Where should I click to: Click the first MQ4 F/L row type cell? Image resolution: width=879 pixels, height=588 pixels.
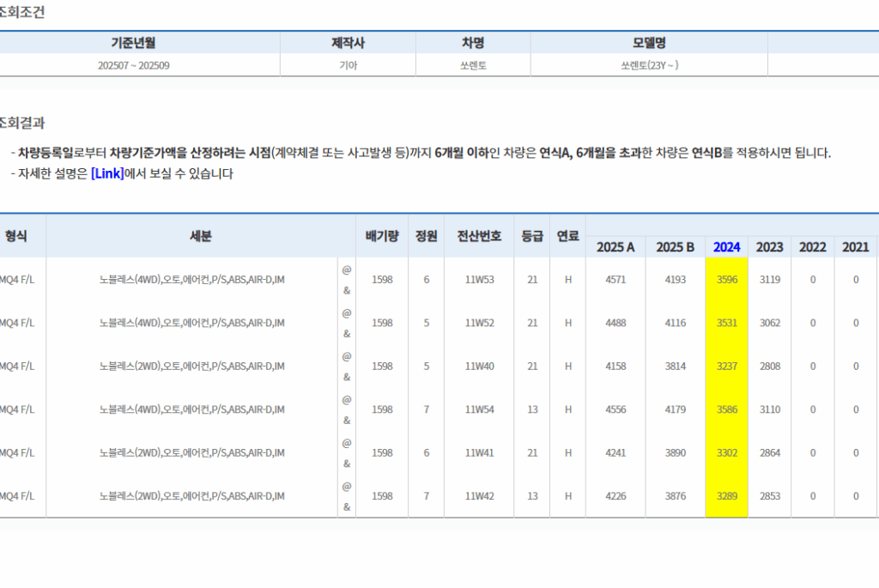17,279
